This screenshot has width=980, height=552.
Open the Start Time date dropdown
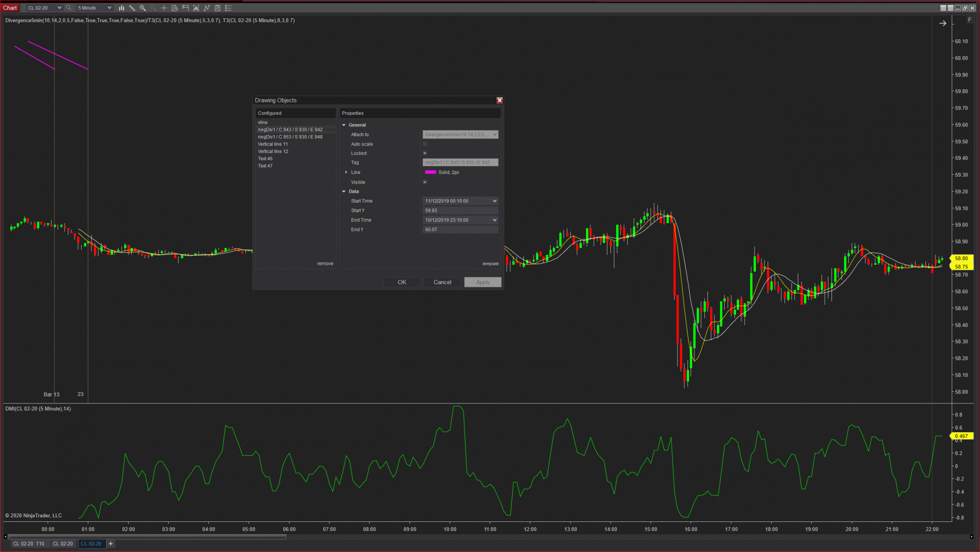point(494,201)
